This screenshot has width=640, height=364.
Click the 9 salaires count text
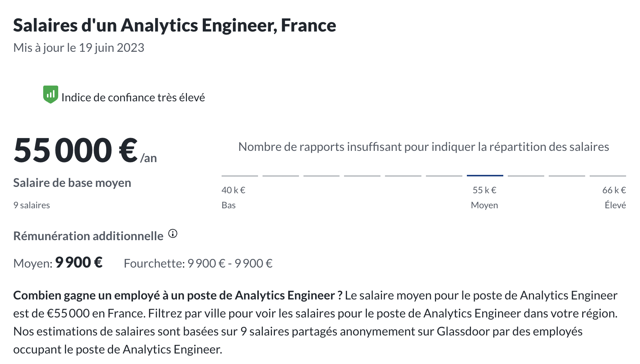pyautogui.click(x=32, y=205)
